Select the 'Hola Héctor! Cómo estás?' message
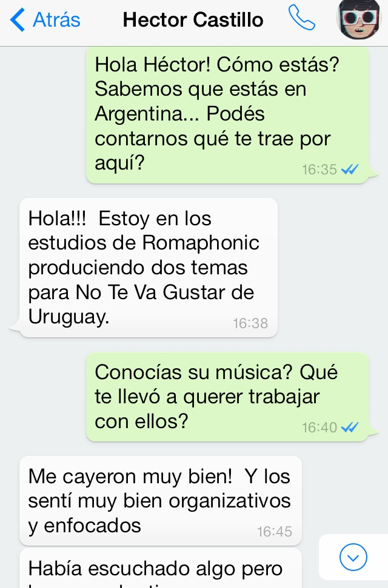Image resolution: width=388 pixels, height=588 pixels. coord(227,114)
